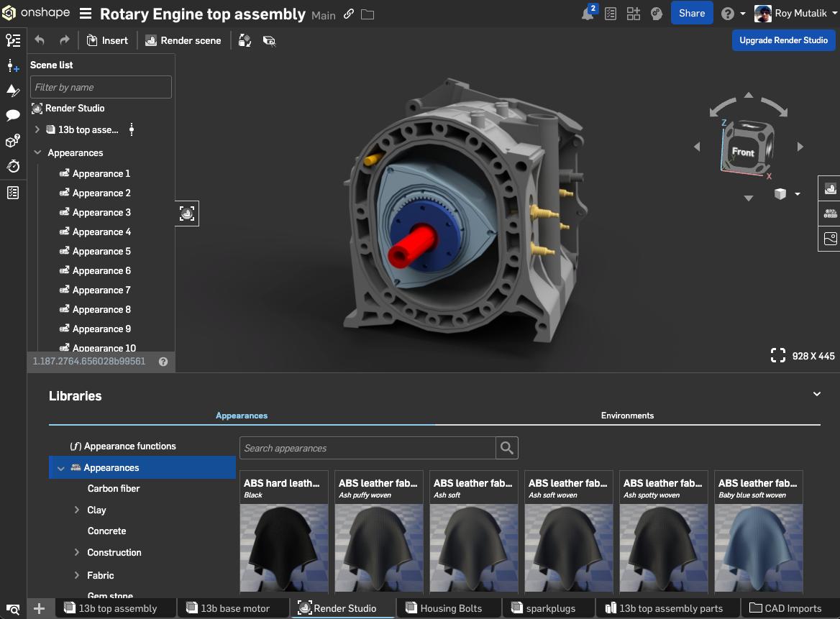Image resolution: width=840 pixels, height=619 pixels.
Task: Open the App Store grid icon
Action: coord(634,14)
